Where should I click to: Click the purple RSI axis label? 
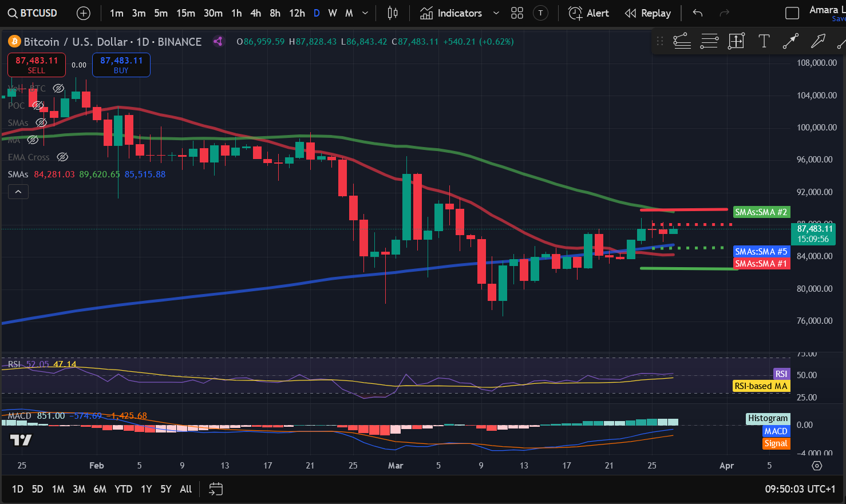781,374
